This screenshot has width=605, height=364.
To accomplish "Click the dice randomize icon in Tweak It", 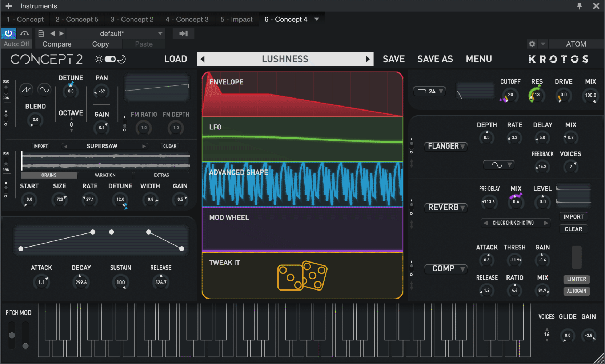I will (x=302, y=276).
